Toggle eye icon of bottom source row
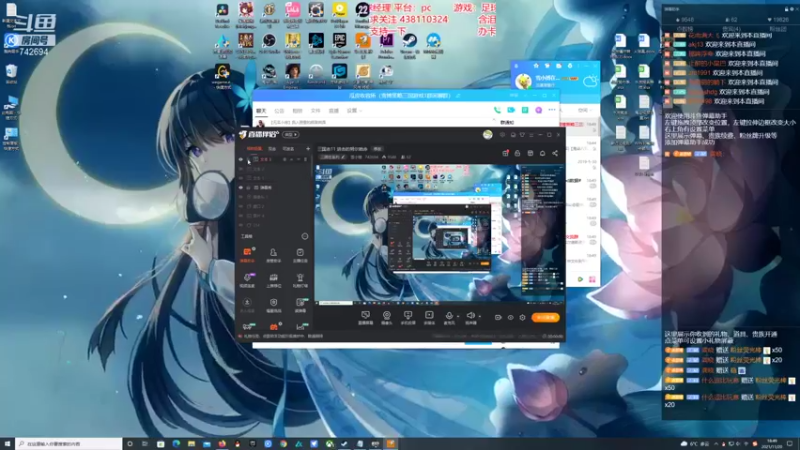This screenshot has width=800, height=450. coord(241,225)
